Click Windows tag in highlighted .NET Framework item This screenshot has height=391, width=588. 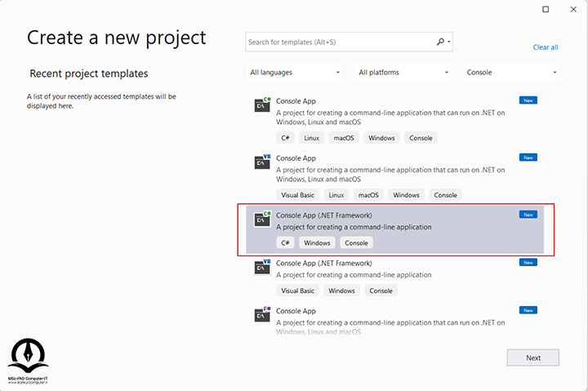point(317,243)
